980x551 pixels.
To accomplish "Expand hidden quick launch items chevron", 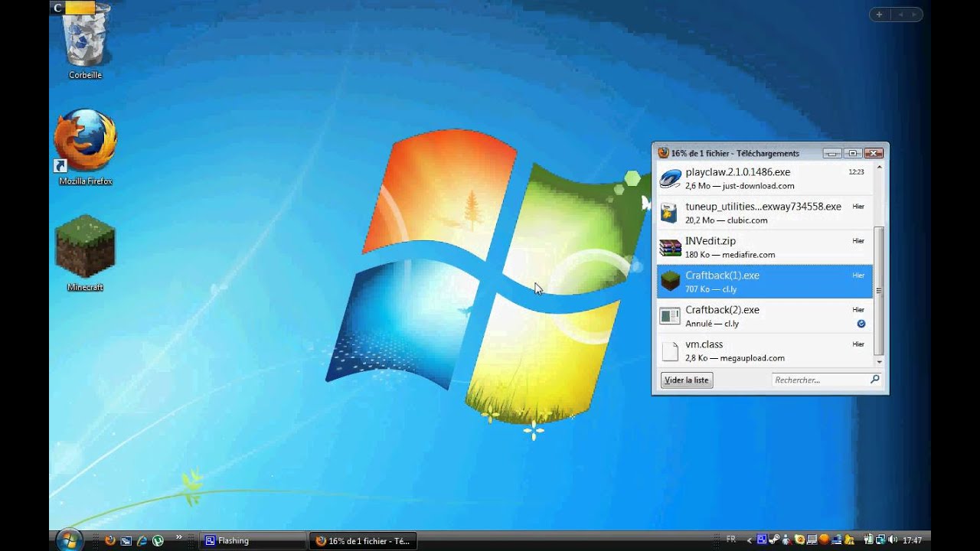I will click(179, 536).
